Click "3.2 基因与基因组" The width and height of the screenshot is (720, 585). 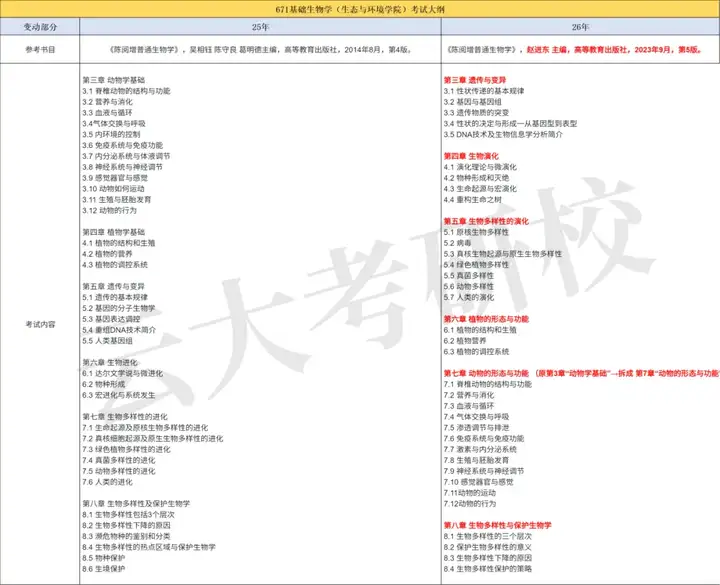click(472, 102)
